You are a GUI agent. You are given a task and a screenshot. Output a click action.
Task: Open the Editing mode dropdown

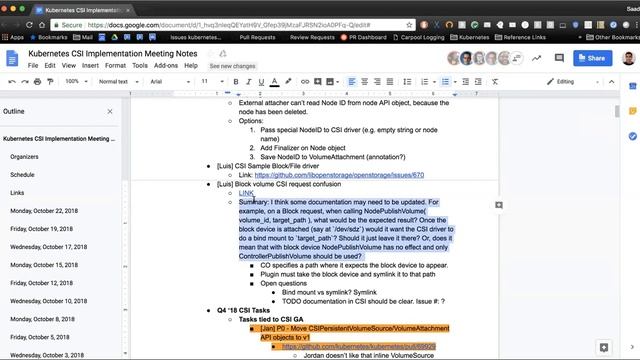tap(573, 82)
